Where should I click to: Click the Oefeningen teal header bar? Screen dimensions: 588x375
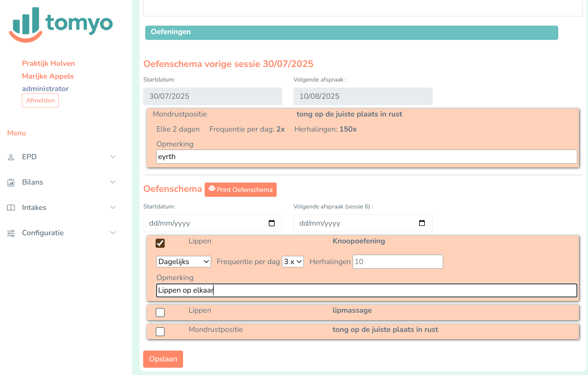point(351,33)
